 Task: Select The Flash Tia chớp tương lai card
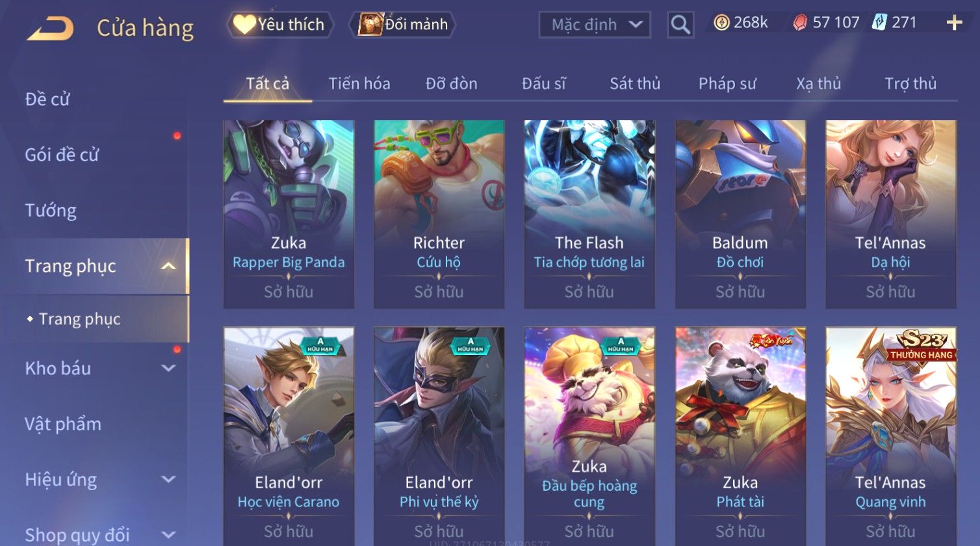[589, 214]
